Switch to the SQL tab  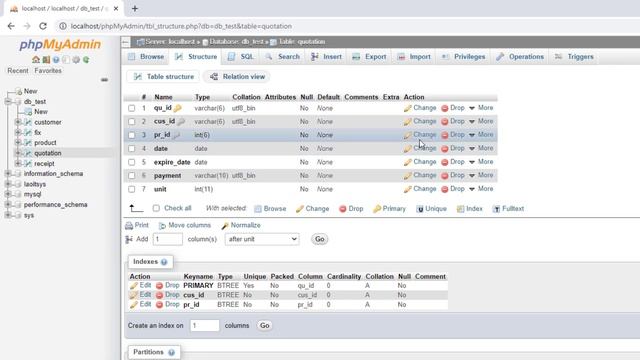point(241,57)
